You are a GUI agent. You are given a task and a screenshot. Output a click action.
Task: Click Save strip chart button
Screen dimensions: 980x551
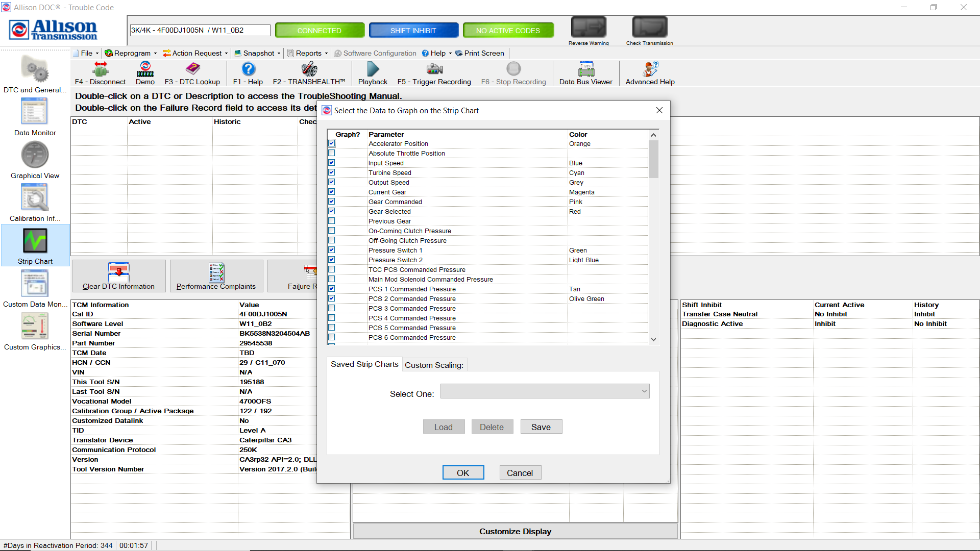[x=541, y=427]
